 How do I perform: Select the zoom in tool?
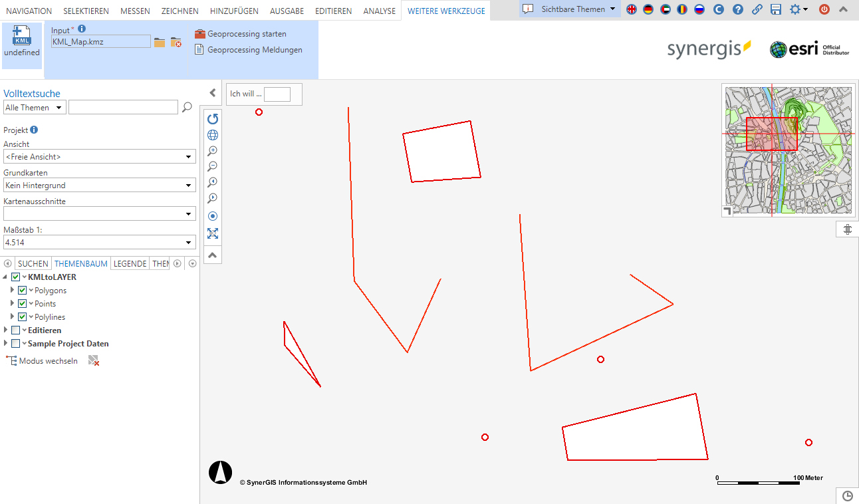pyautogui.click(x=212, y=151)
